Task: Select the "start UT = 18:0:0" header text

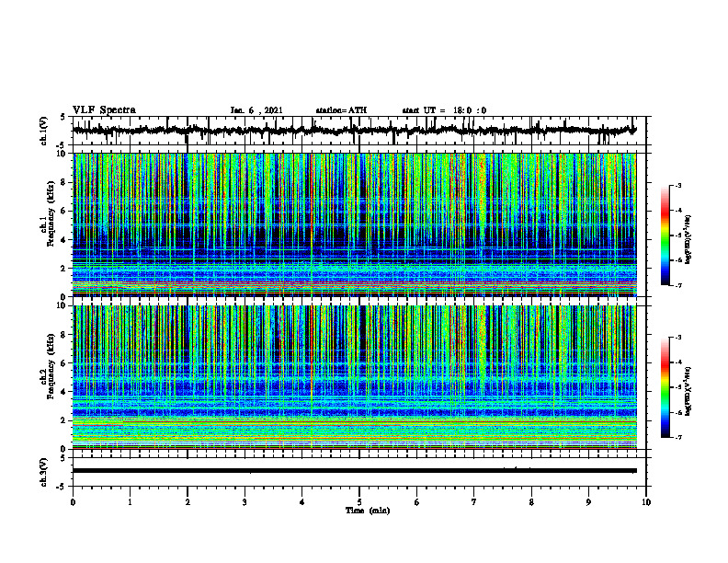Action: [x=444, y=110]
